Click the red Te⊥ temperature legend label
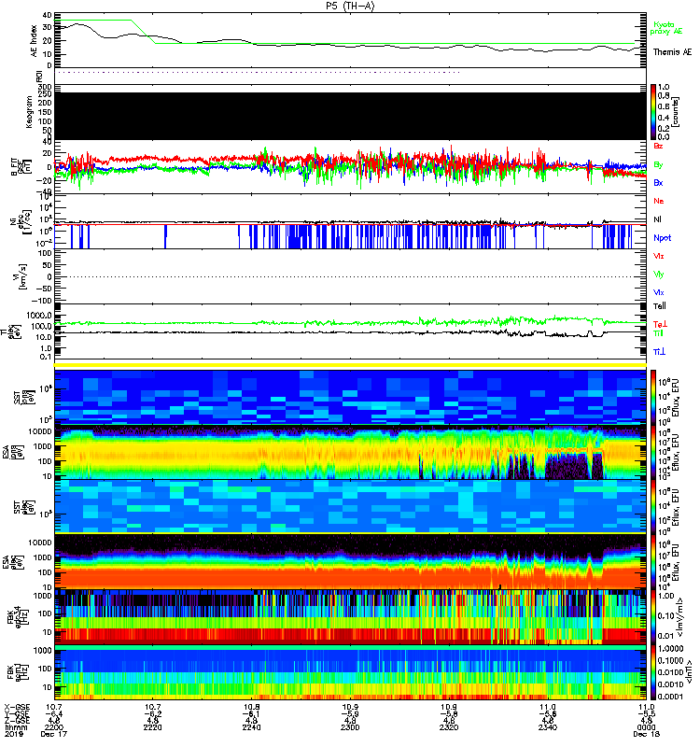Image resolution: width=700 pixels, height=747 pixels. 660,324
